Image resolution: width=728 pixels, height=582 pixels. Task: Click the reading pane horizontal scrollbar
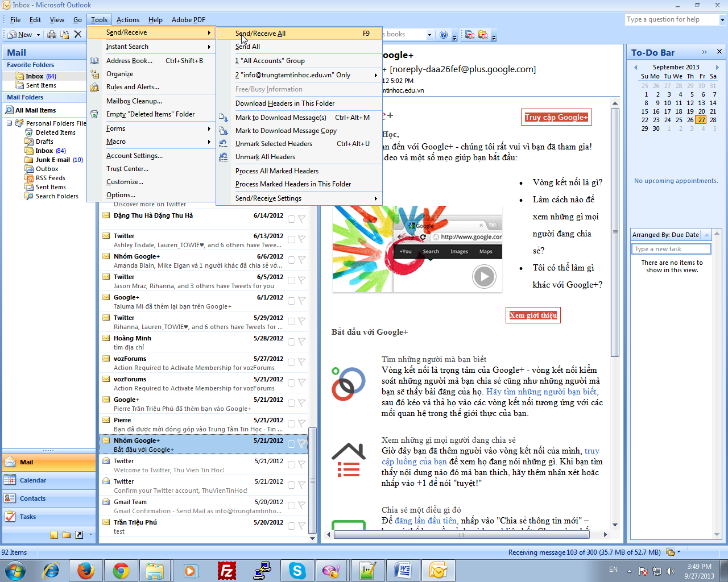click(x=461, y=535)
